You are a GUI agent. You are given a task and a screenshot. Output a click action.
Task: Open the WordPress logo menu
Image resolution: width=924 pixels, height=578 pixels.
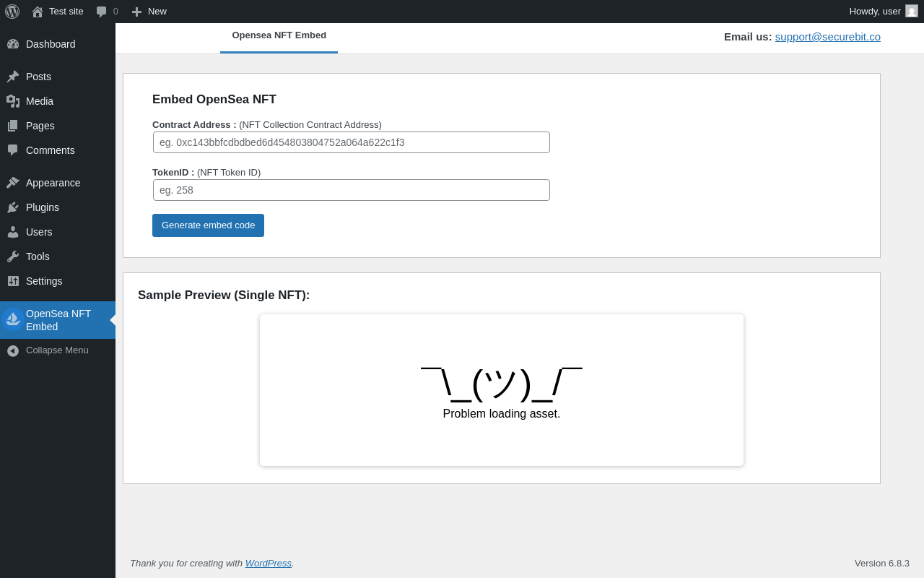pyautogui.click(x=12, y=12)
